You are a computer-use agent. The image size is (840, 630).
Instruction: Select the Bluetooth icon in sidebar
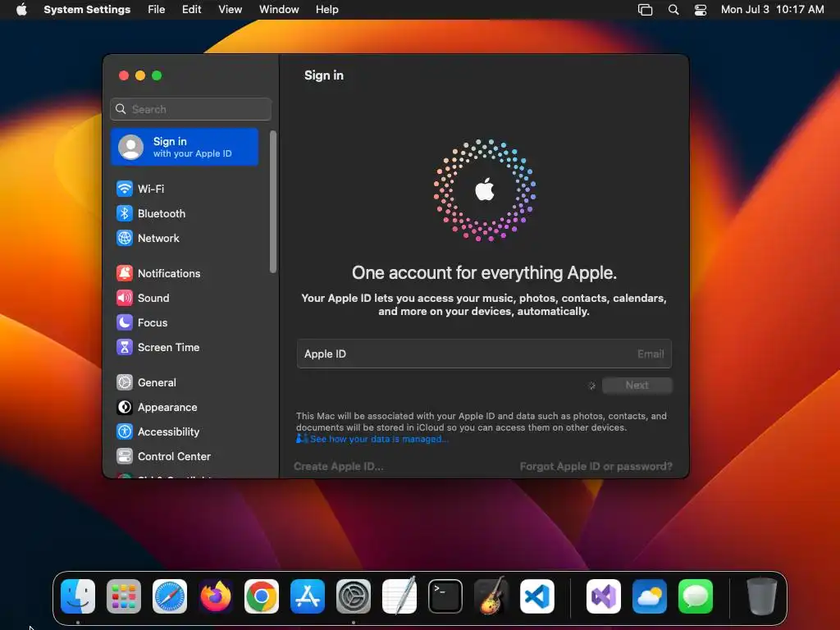tap(125, 213)
